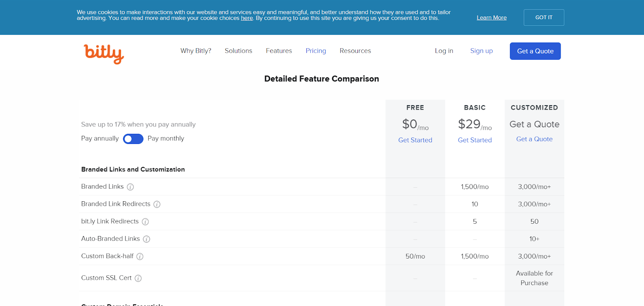Click the 10+ Auto-Branded Links value
Viewport: 644px width, 306px height.
[x=534, y=239]
